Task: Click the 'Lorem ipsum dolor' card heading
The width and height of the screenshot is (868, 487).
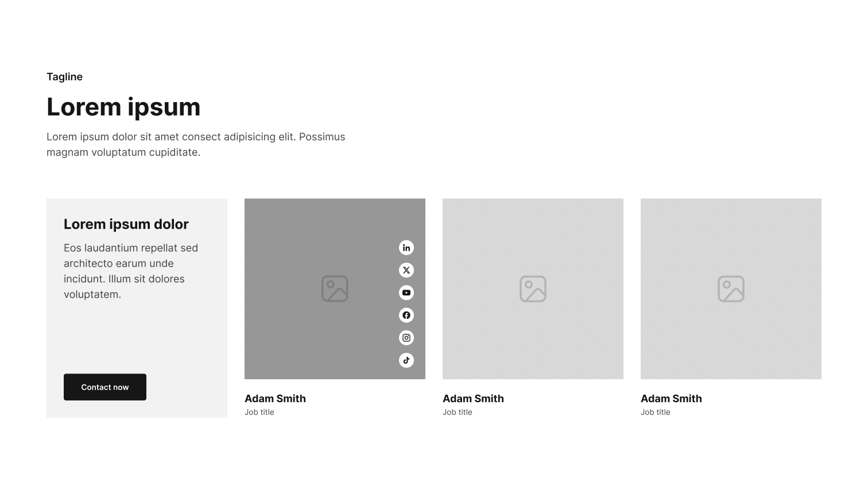Action: [126, 224]
